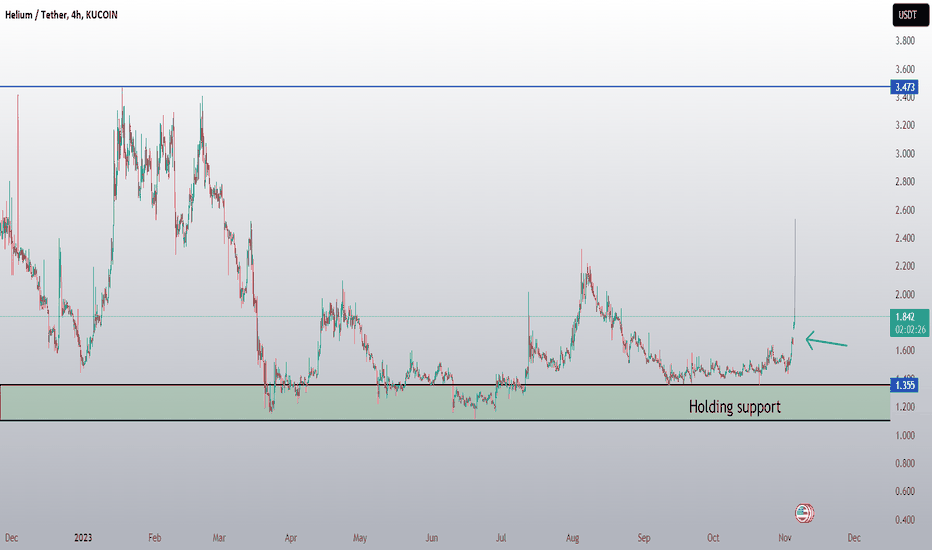The height and width of the screenshot is (550, 932).
Task: Click the Apr label on time axis
Action: [x=291, y=538]
